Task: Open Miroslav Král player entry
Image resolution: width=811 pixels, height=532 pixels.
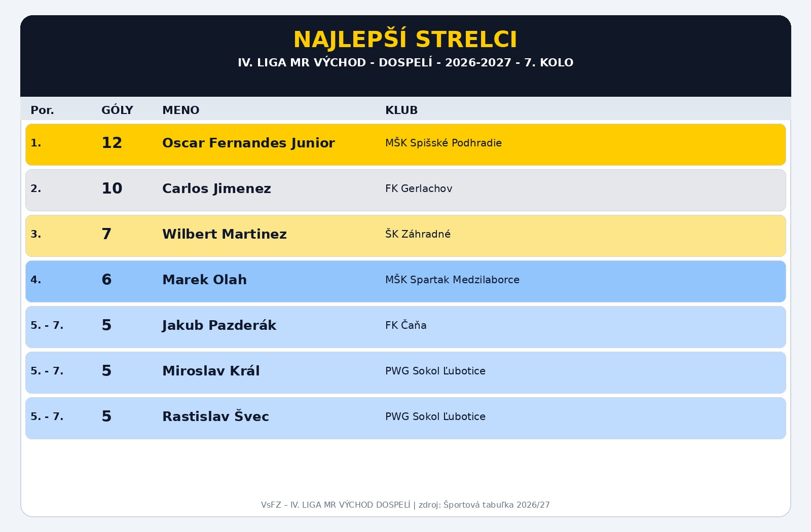Action: [211, 371]
